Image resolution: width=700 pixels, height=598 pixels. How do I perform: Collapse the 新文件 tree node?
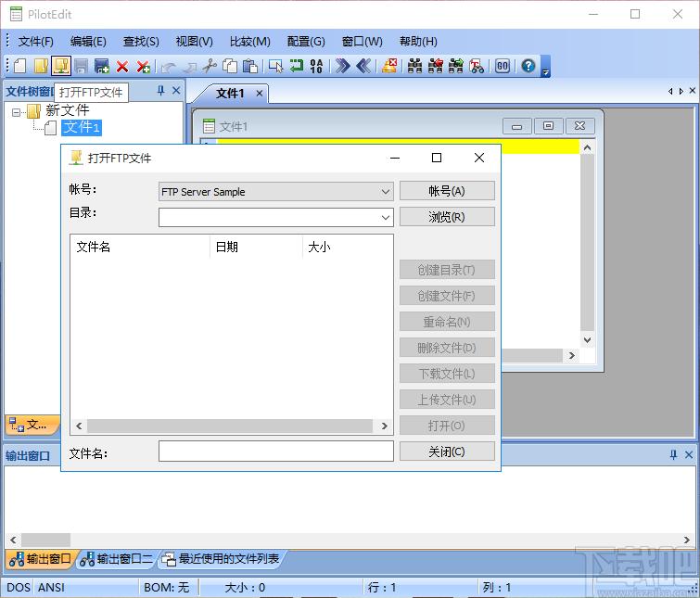click(17, 112)
